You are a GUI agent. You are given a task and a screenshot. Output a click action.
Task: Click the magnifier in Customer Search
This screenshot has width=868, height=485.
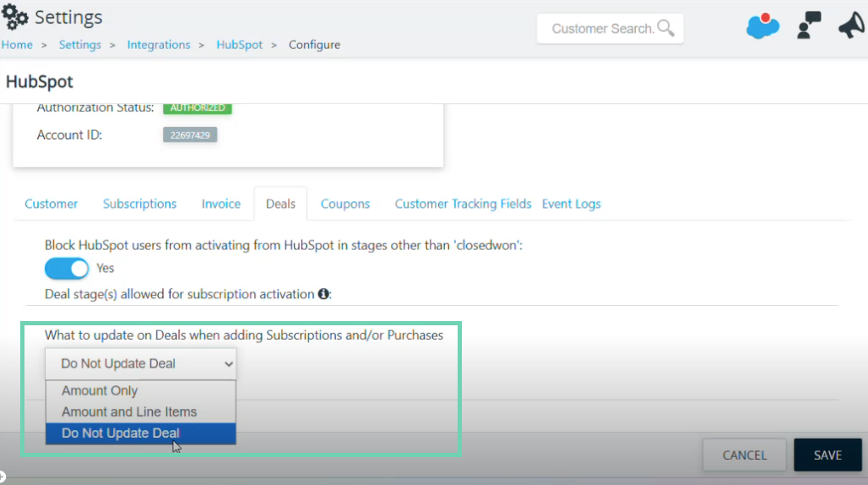pos(665,28)
